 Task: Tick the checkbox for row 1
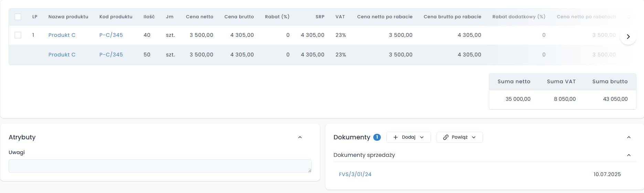tap(18, 35)
